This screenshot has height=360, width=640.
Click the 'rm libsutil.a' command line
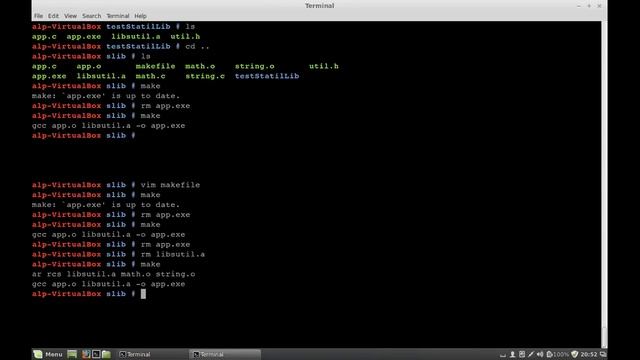pos(173,254)
